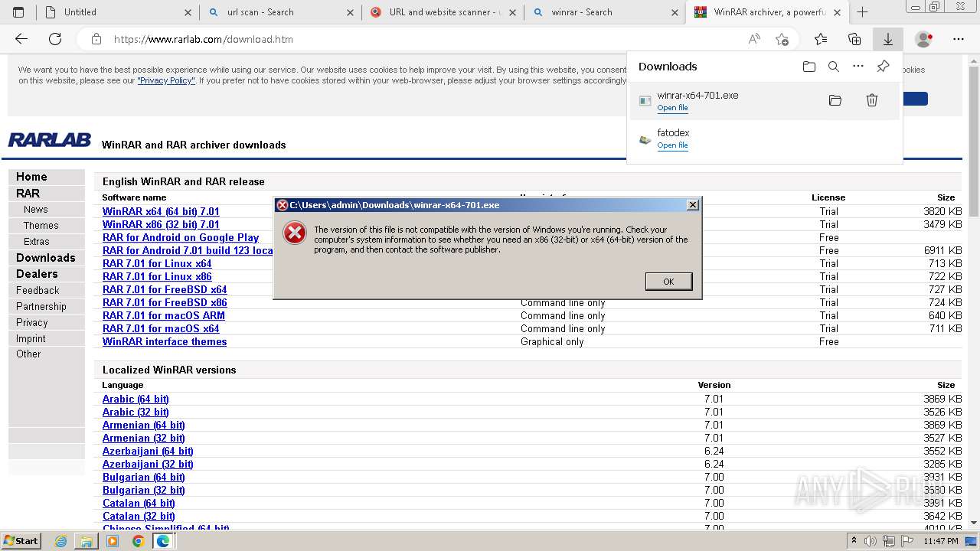Close the error dialog with its X button
980x551 pixels.
point(692,204)
